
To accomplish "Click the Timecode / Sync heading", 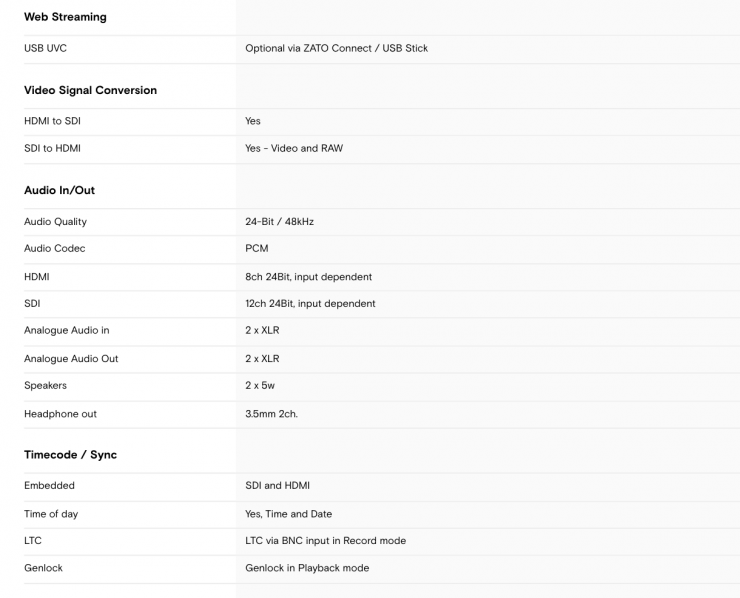I will point(70,455).
